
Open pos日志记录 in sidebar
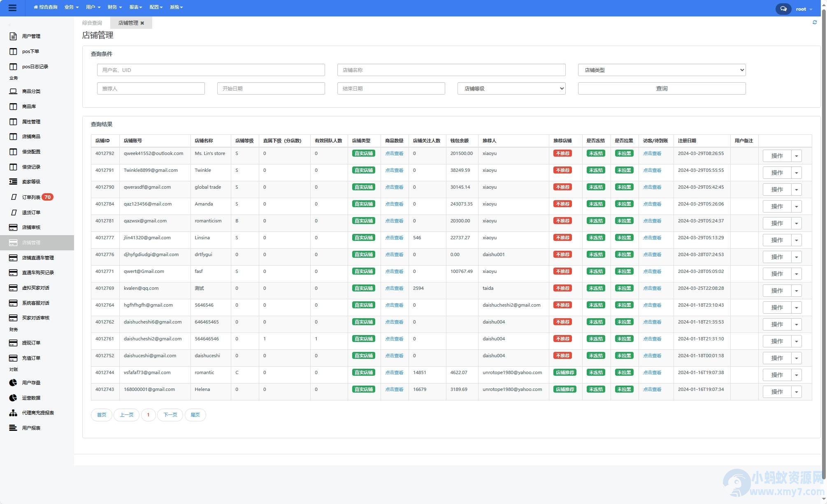click(35, 67)
